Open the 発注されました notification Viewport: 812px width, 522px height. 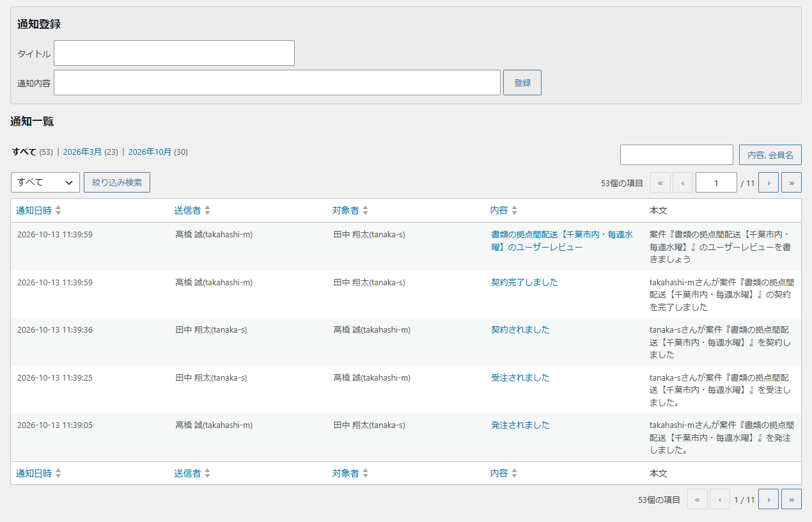coord(520,425)
